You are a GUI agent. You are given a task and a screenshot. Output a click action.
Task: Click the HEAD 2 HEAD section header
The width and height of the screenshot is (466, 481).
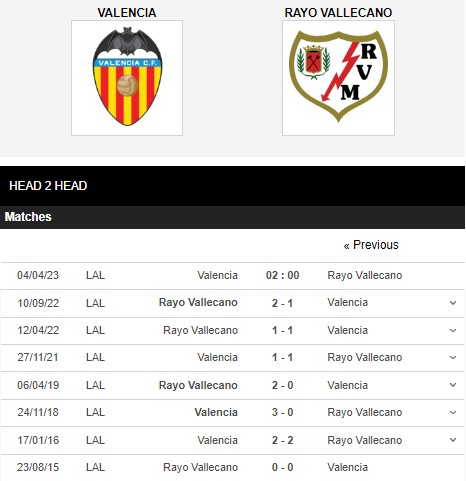coord(48,186)
